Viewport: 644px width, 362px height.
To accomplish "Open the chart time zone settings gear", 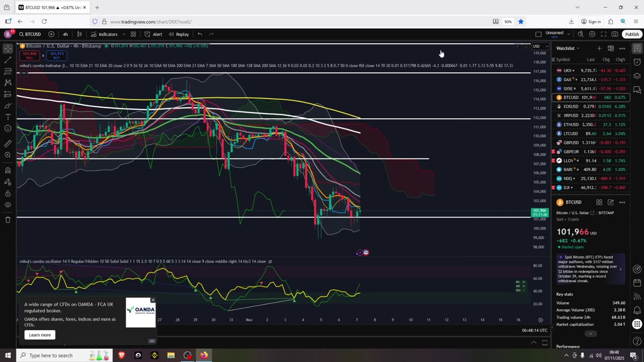I will point(541,320).
